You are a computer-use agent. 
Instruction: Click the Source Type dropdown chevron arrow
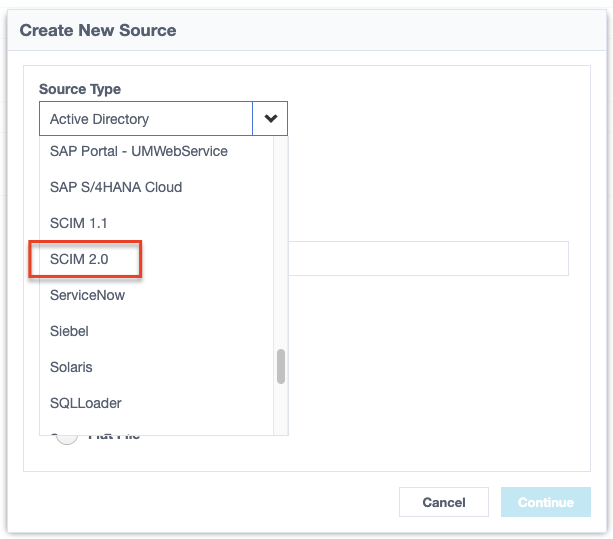270,118
